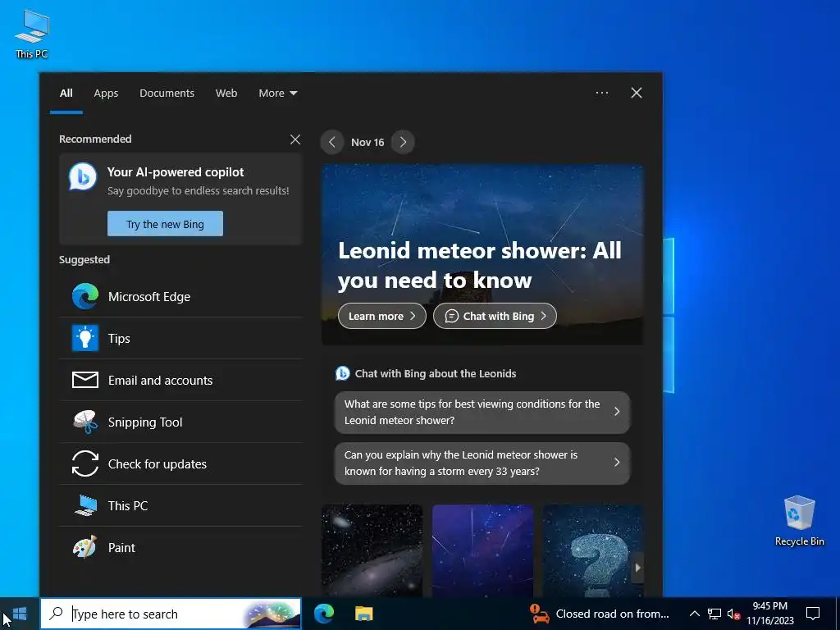Open Microsoft Edge from the taskbar
The height and width of the screenshot is (630, 840).
[x=324, y=614]
